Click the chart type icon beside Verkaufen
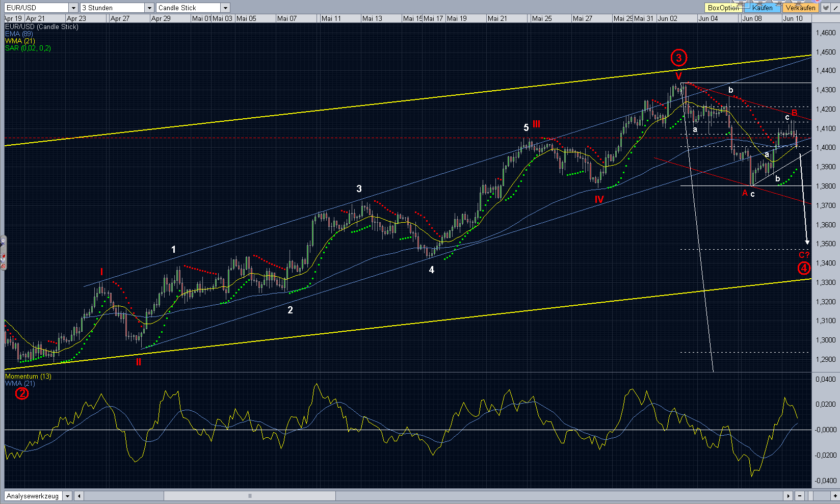Viewport: 840px width, 504px height. [826, 8]
